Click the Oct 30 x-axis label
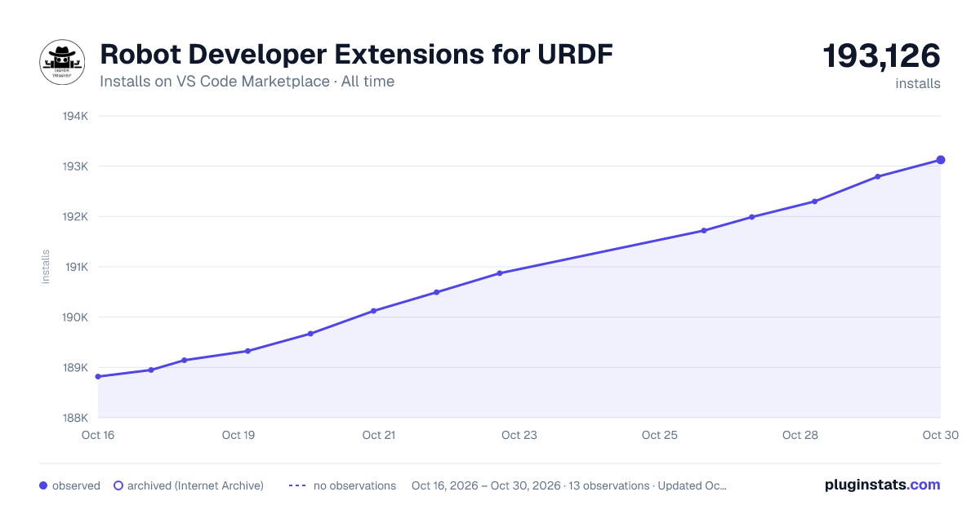 [940, 435]
